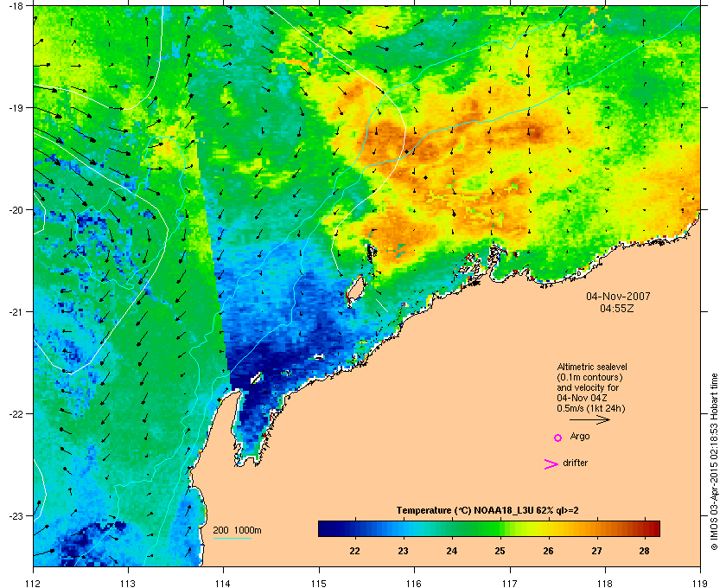Screen dimensions: 726x588
Task: Click the 0.5m/s velocity scale arrow
Action: [589, 420]
